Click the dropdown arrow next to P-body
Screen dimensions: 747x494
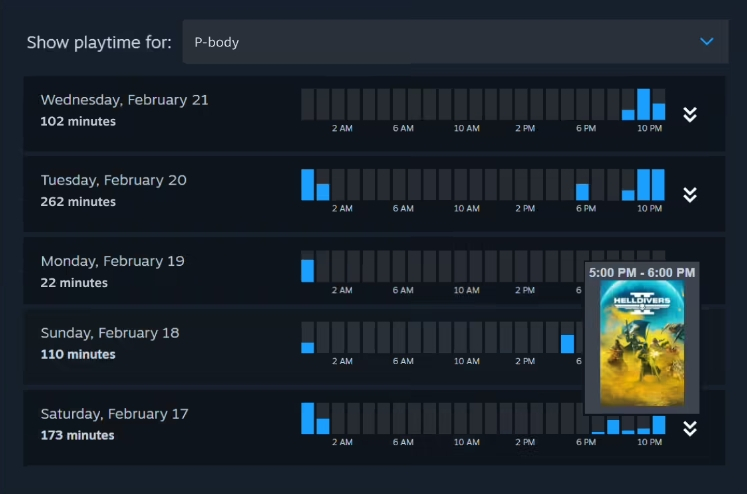[x=707, y=42]
